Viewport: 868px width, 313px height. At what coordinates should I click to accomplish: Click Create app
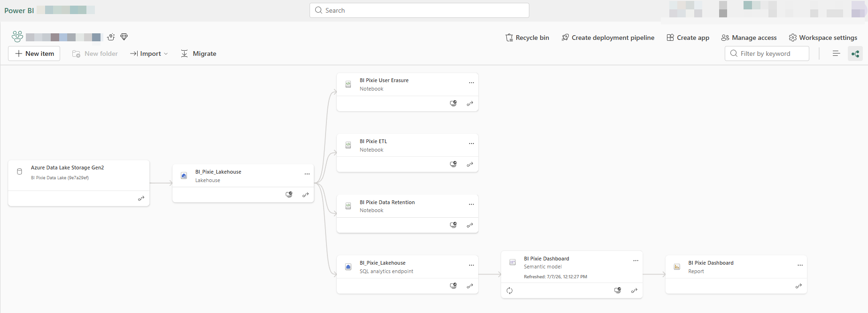688,38
